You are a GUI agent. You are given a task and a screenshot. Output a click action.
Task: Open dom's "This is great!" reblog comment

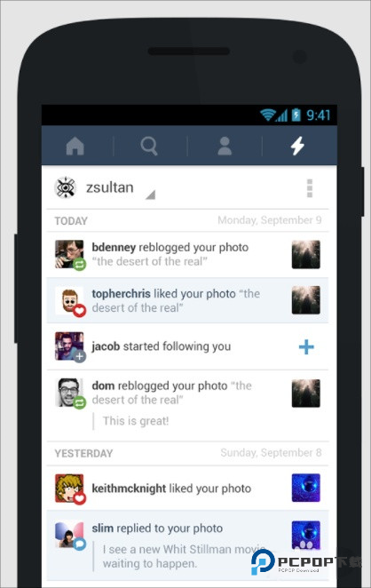coord(136,421)
